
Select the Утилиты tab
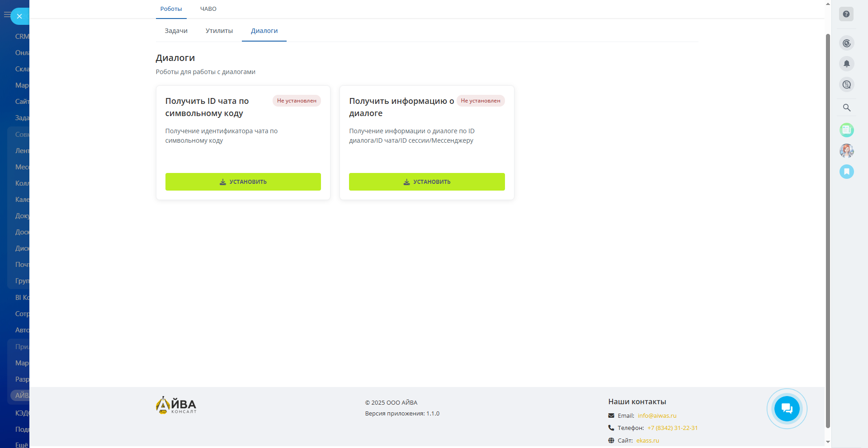tap(219, 31)
